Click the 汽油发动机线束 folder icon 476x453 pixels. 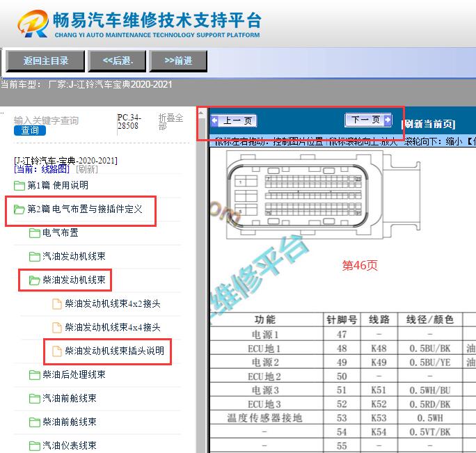35,257
